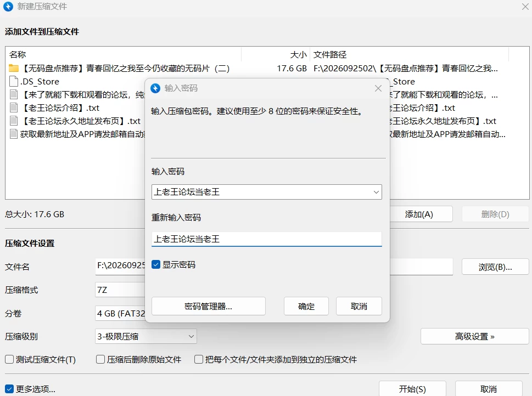This screenshot has width=532, height=396.
Task: Close the 新建压缩文件 window
Action: tap(525, 7)
